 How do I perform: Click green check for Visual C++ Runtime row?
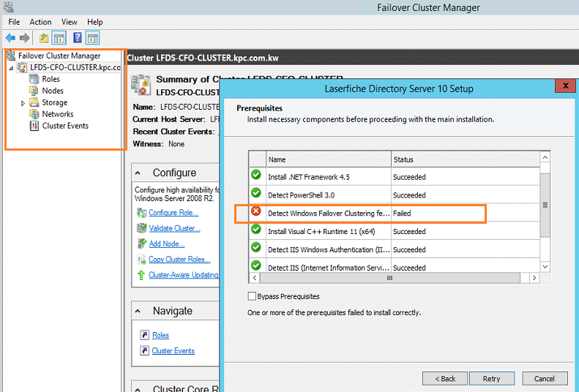coord(256,229)
